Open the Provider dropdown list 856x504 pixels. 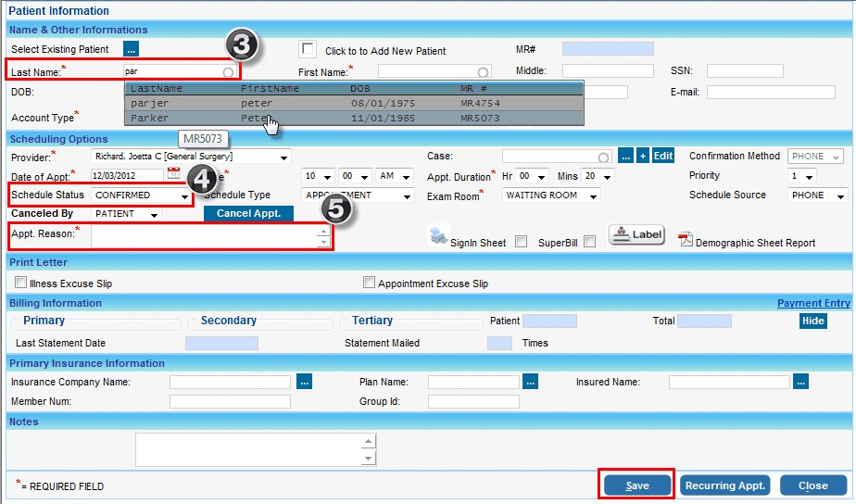pyautogui.click(x=283, y=157)
